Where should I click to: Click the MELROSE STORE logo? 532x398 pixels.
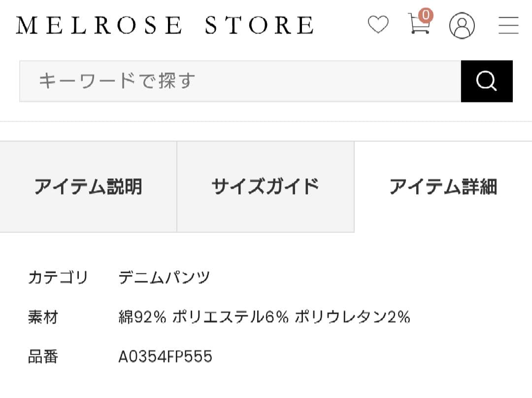(165, 26)
